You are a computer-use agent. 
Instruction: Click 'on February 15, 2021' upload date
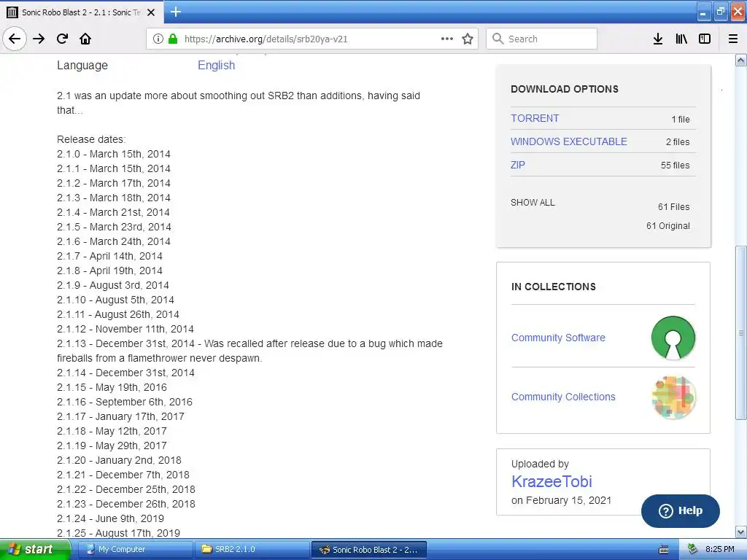coord(561,500)
